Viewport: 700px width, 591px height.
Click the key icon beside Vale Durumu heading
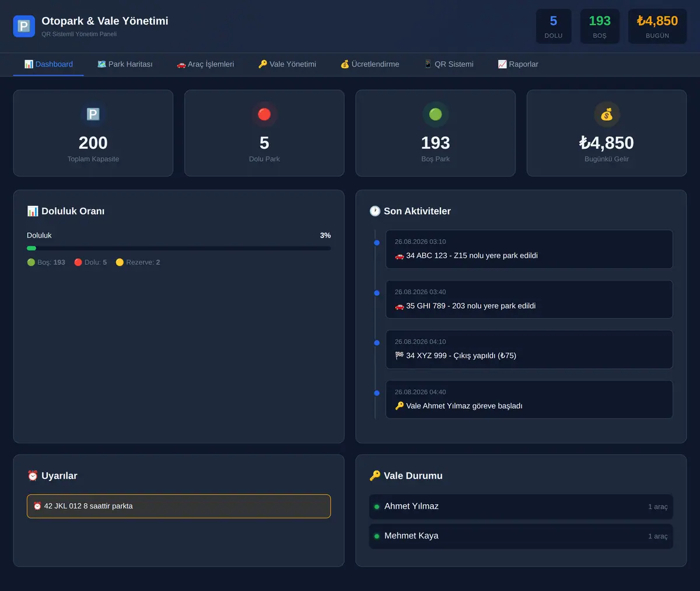click(375, 476)
